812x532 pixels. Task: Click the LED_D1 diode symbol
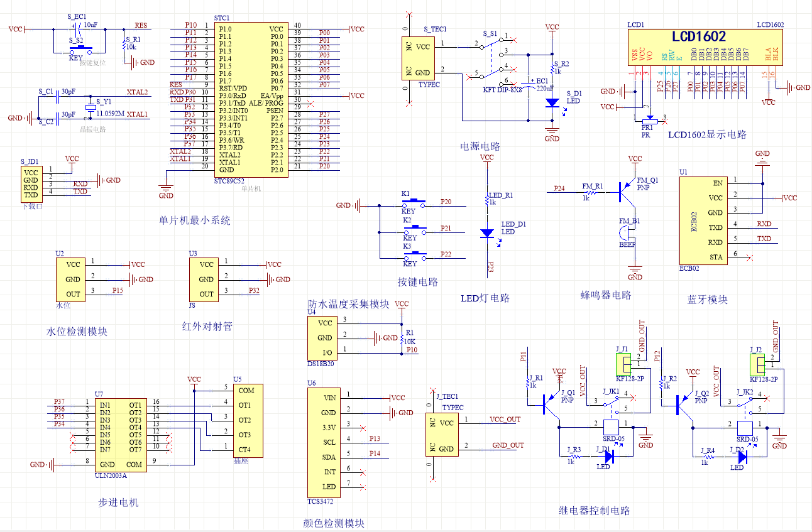[486, 233]
